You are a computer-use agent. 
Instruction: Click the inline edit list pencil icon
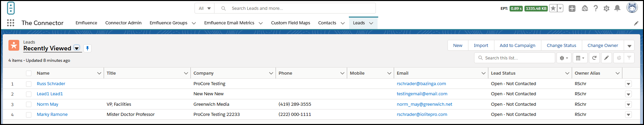coord(607,58)
